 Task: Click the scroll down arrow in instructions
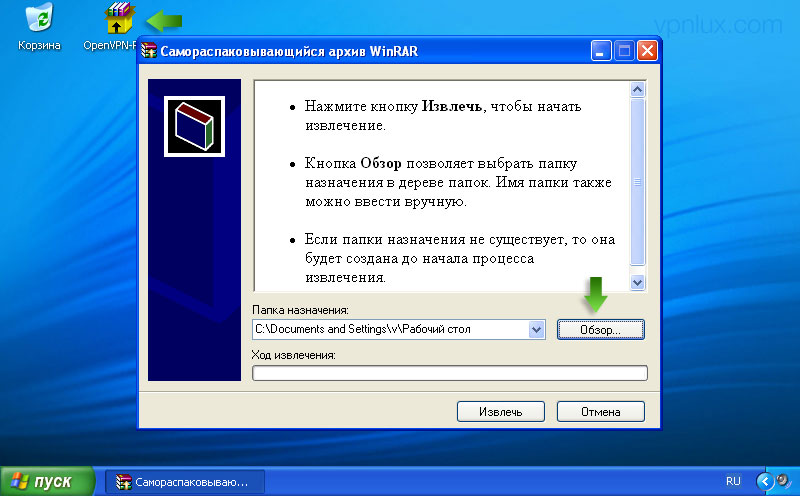[x=637, y=282]
